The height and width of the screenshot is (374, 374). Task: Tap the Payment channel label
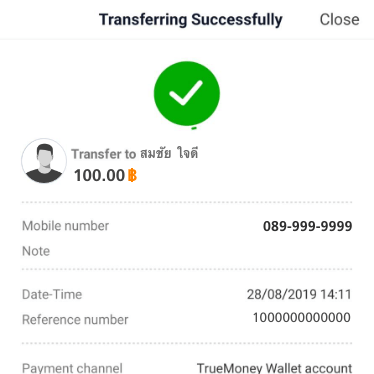[x=72, y=368]
